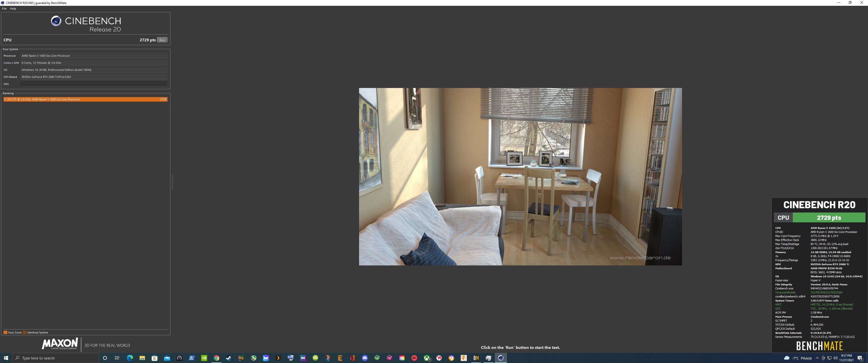Click the BENCHMATE logo in overlay
Image resolution: width=868 pixels, height=363 pixels.
[x=819, y=346]
